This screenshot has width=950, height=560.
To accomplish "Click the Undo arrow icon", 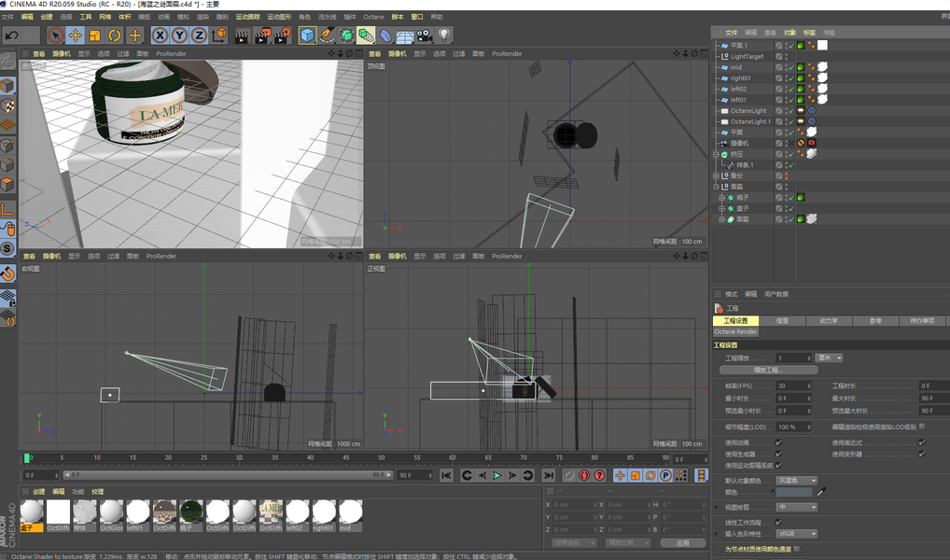I will pos(11,35).
